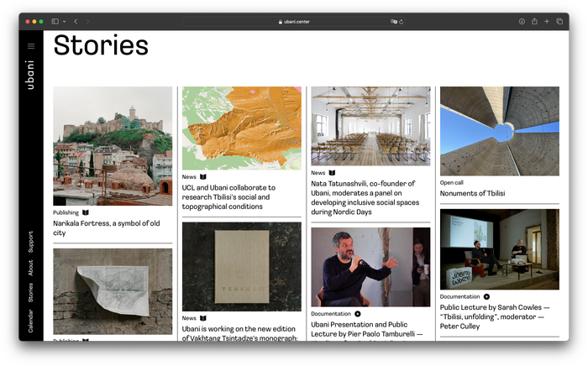This screenshot has width=588, height=366.
Task: Go forward with the Safari forward arrow
Action: click(x=87, y=21)
